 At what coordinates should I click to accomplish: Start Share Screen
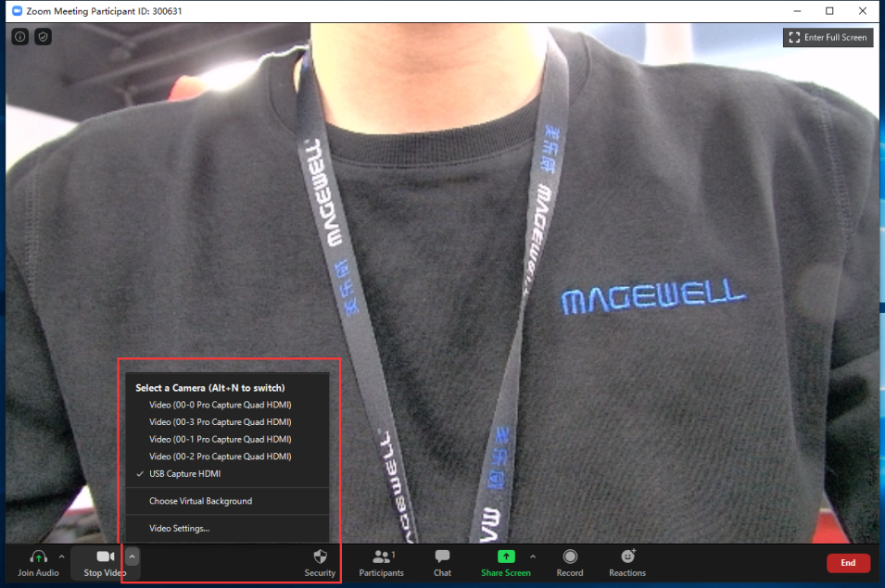point(506,563)
